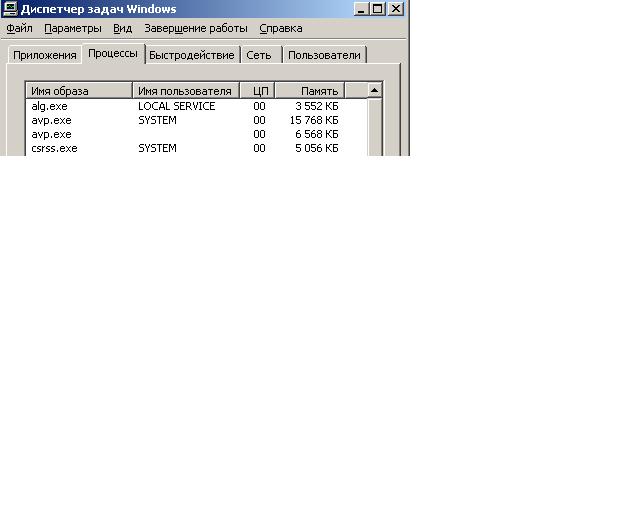The height and width of the screenshot is (512, 640).
Task: Close the Task Manager window
Action: pyautogui.click(x=396, y=9)
